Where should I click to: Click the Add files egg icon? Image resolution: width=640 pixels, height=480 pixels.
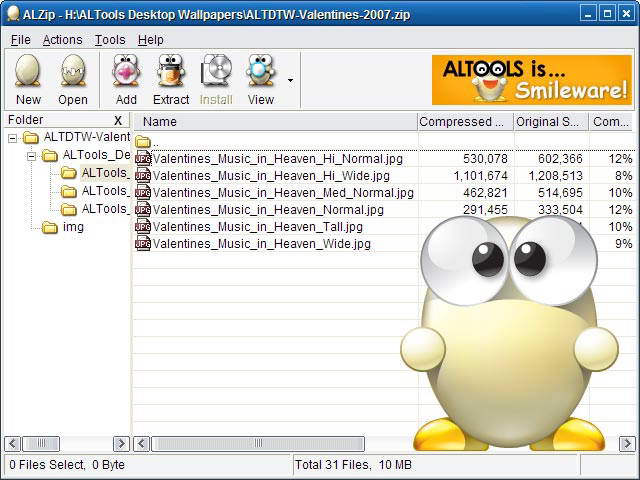126,71
